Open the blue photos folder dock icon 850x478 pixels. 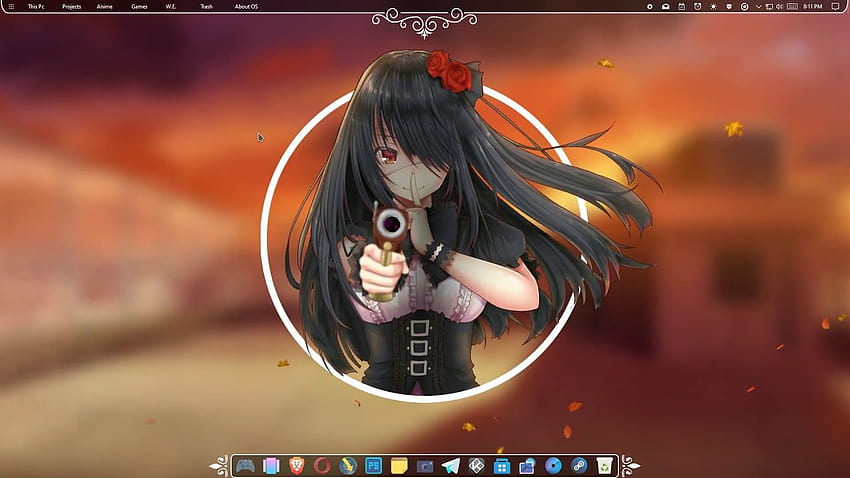527,466
